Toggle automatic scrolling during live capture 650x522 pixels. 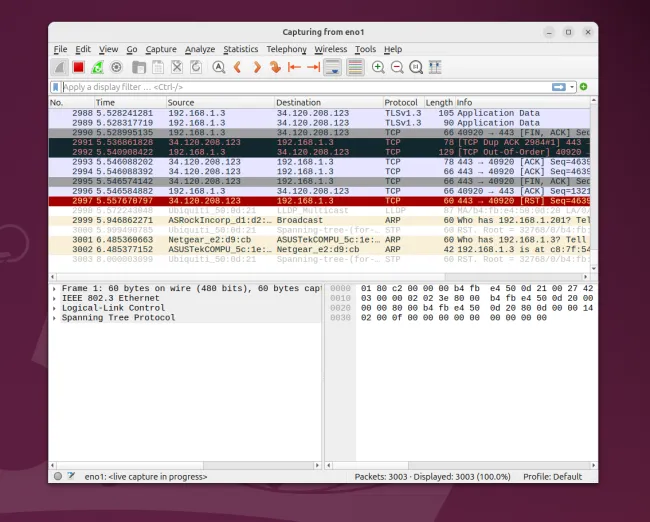[332, 67]
